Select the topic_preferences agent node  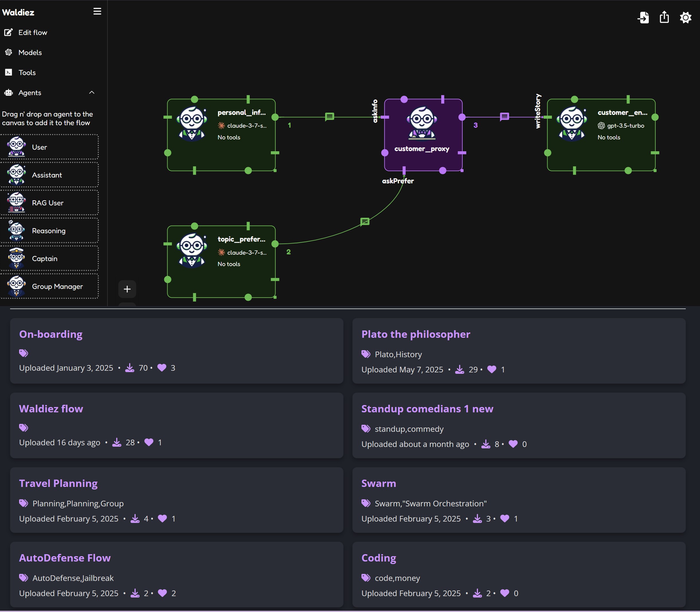coord(221,261)
